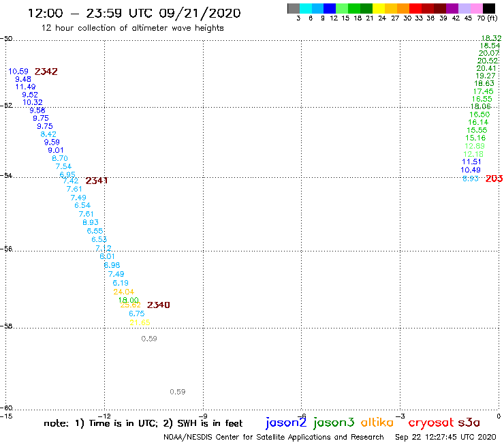
Task: Click the wave height value 8.70
Action: [x=60, y=158]
